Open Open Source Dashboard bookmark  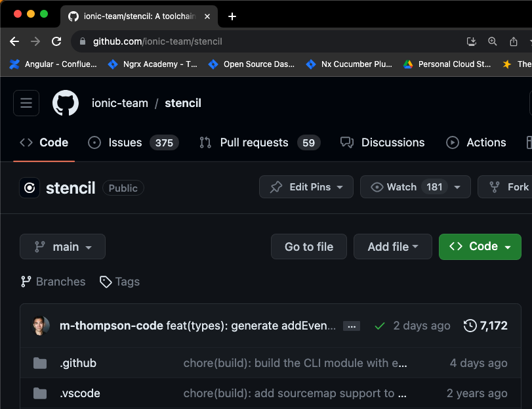[x=251, y=64]
